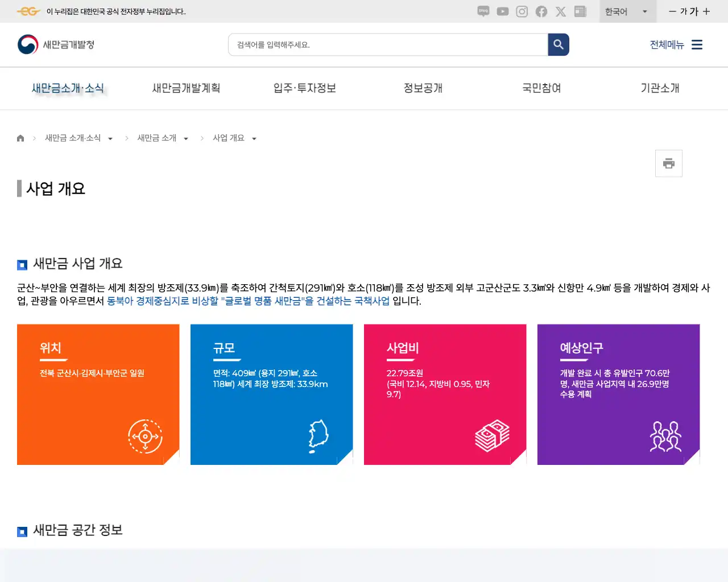Viewport: 728px width, 582px height.
Task: Open the X (Twitter) icon
Action: pos(561,11)
